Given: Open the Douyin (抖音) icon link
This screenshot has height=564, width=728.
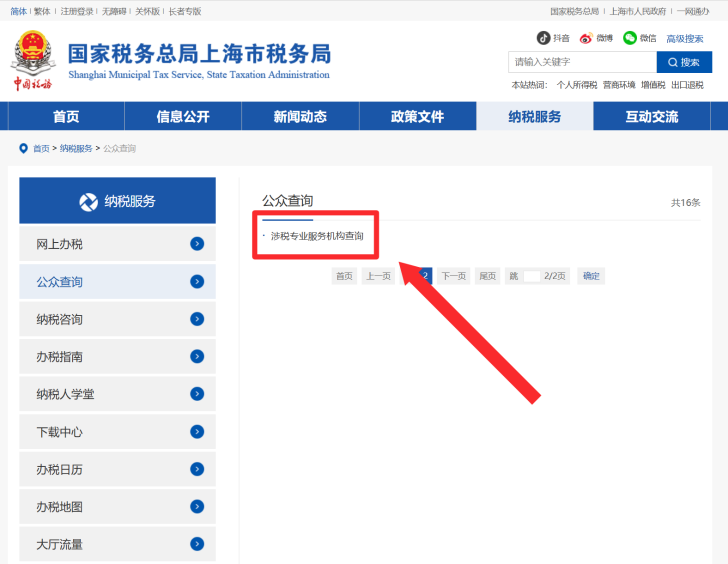Looking at the screenshot, I should tap(543, 38).
